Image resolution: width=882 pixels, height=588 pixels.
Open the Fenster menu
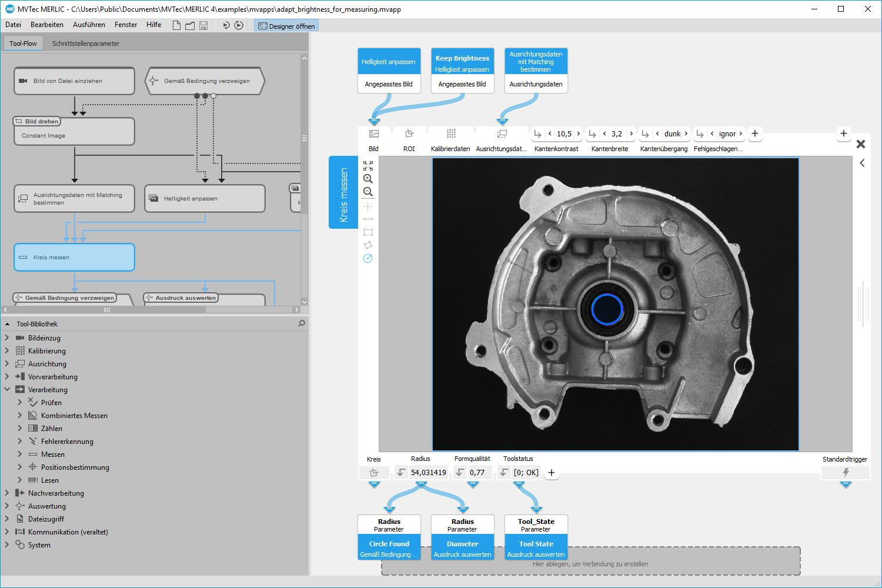click(x=126, y=25)
